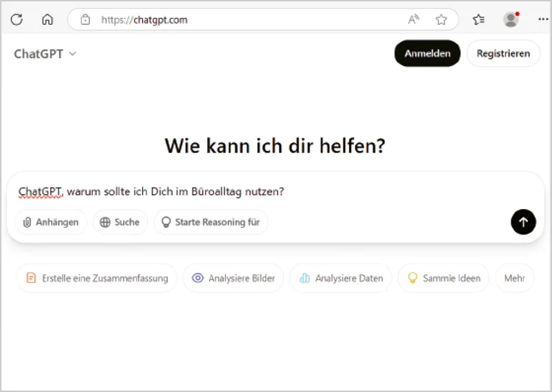Open the browser profile avatar

tap(511, 19)
